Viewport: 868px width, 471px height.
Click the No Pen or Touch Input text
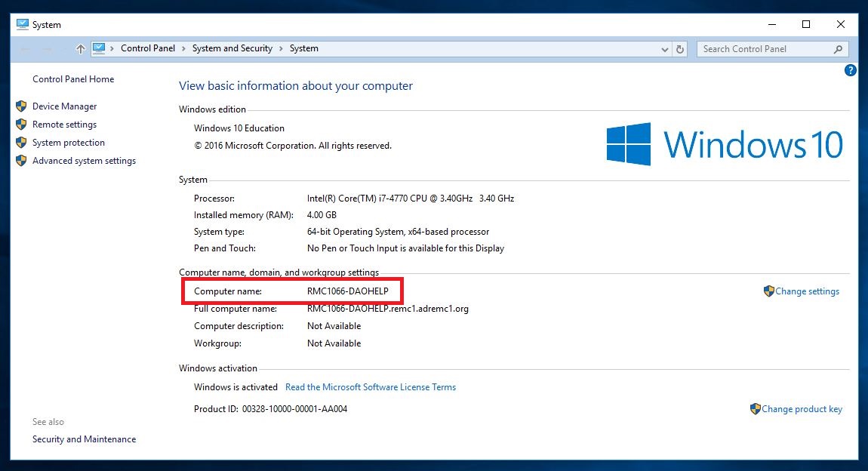pyautogui.click(x=405, y=248)
